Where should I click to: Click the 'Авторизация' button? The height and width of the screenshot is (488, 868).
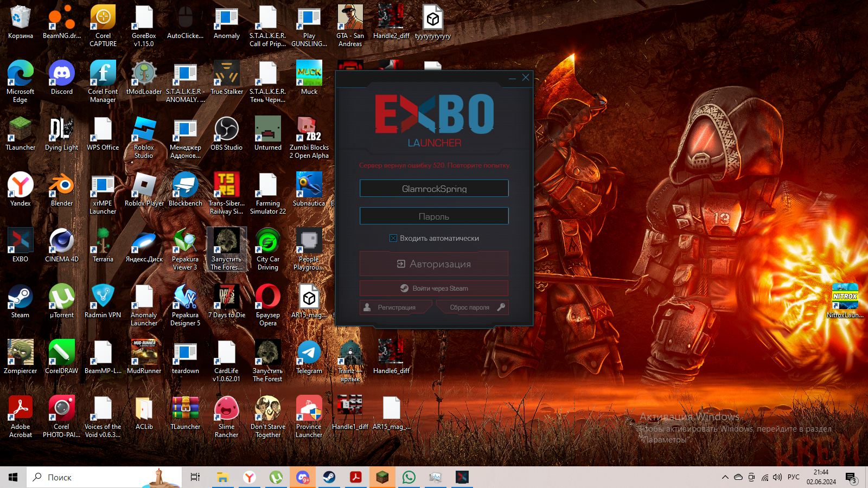pos(434,264)
